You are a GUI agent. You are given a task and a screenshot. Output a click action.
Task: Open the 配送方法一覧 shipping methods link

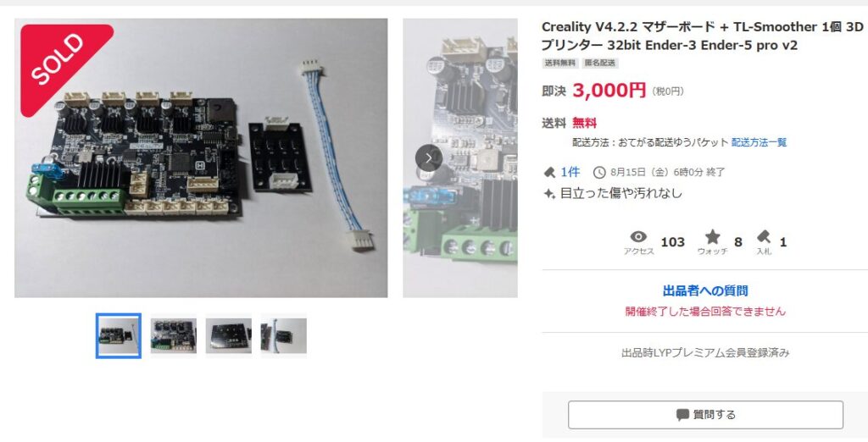point(759,143)
